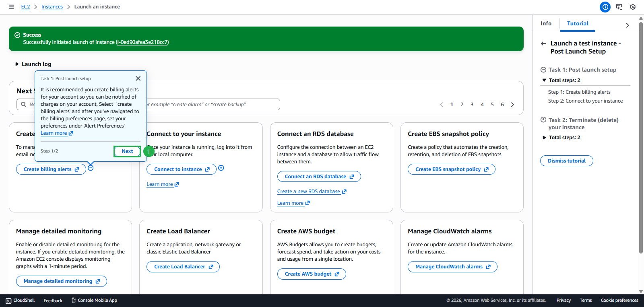Open the launched instance ID link
This screenshot has width=644, height=307.
click(x=142, y=42)
